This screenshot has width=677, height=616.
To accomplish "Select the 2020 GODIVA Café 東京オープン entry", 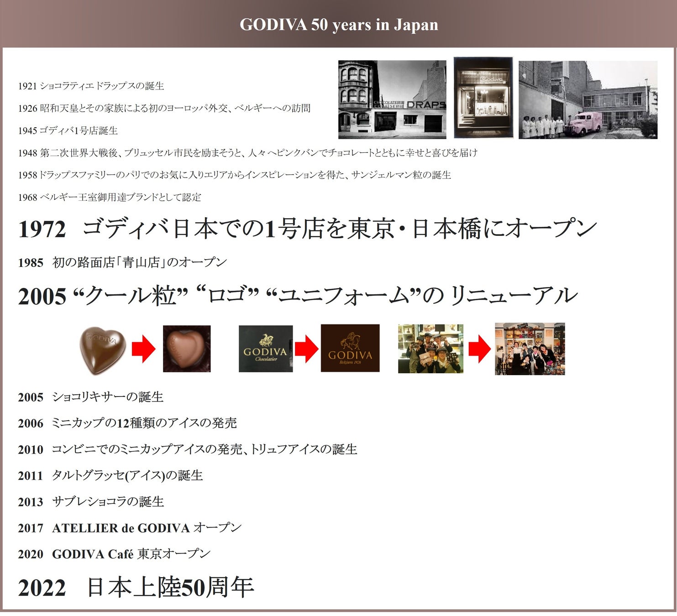I will 115,554.
